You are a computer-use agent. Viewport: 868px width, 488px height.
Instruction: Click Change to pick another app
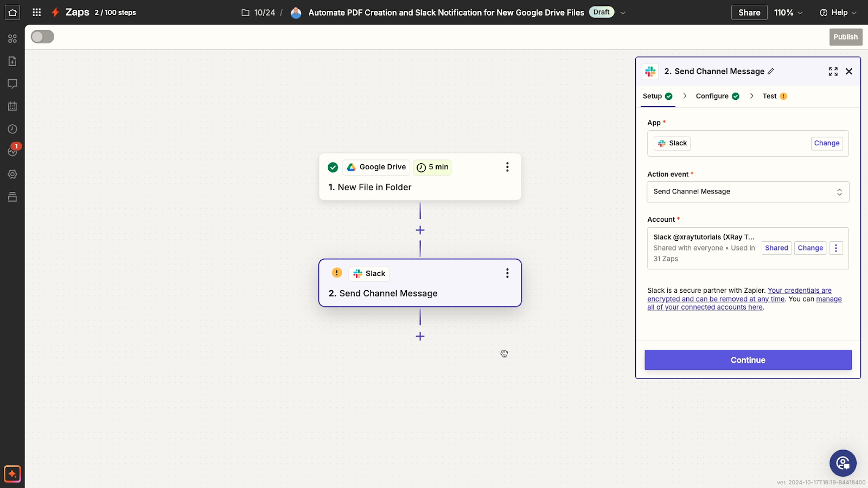827,143
